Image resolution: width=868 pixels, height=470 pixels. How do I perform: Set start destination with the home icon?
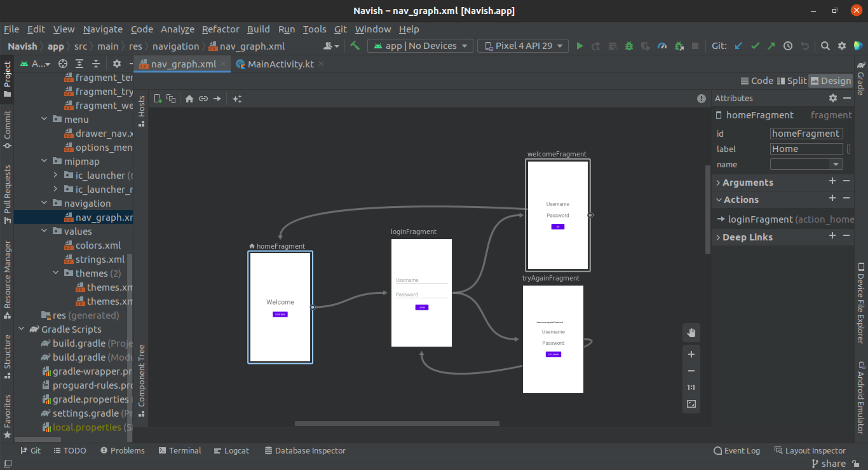189,99
